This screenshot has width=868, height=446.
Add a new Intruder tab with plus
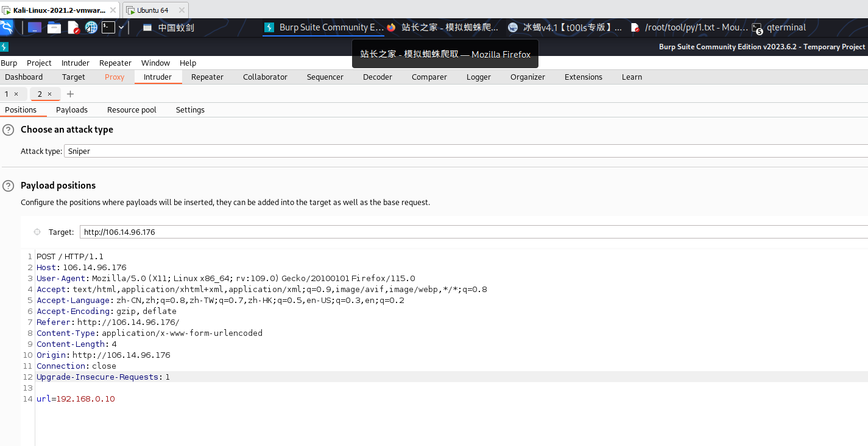coord(70,94)
